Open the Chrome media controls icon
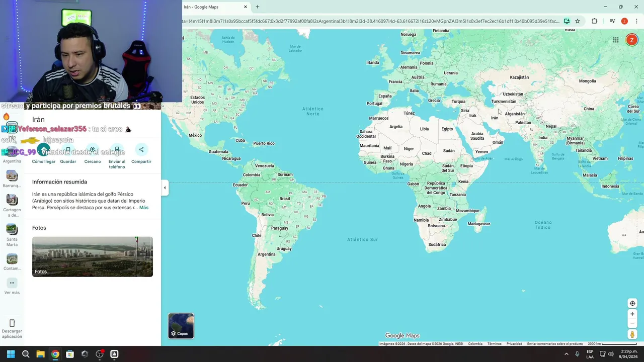644x362 pixels. point(612,21)
